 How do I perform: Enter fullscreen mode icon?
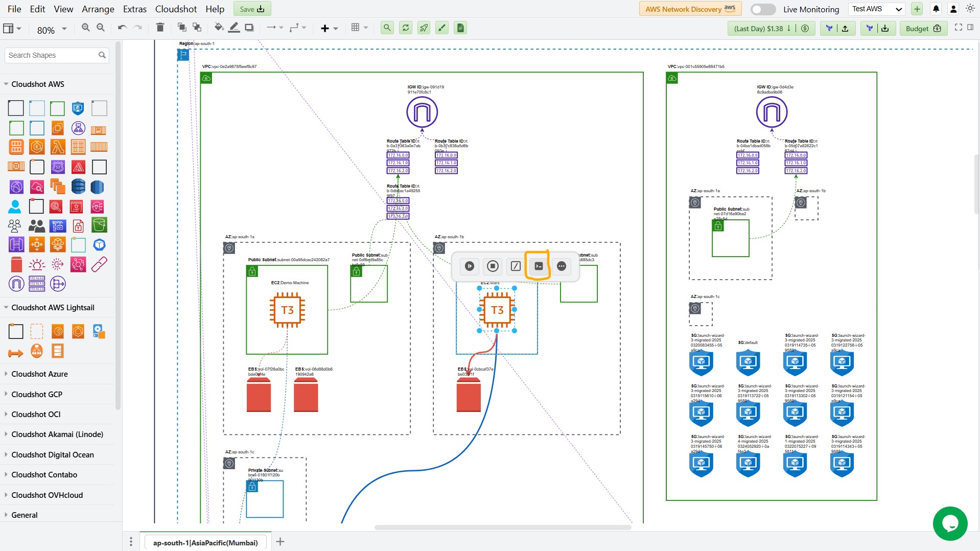959,28
